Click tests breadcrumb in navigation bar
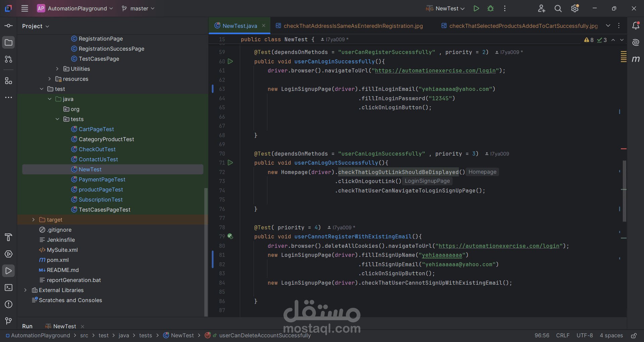This screenshot has height=342, width=644. coord(146,335)
